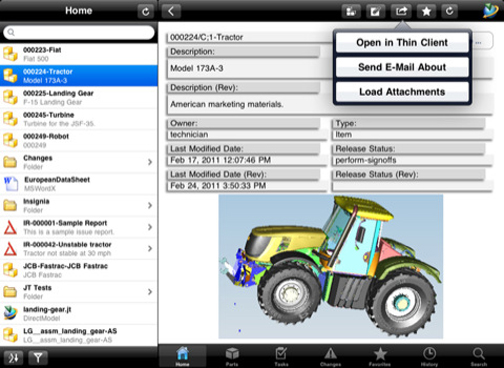
Task: Expand the JT Tests folder chevron
Action: (150, 292)
